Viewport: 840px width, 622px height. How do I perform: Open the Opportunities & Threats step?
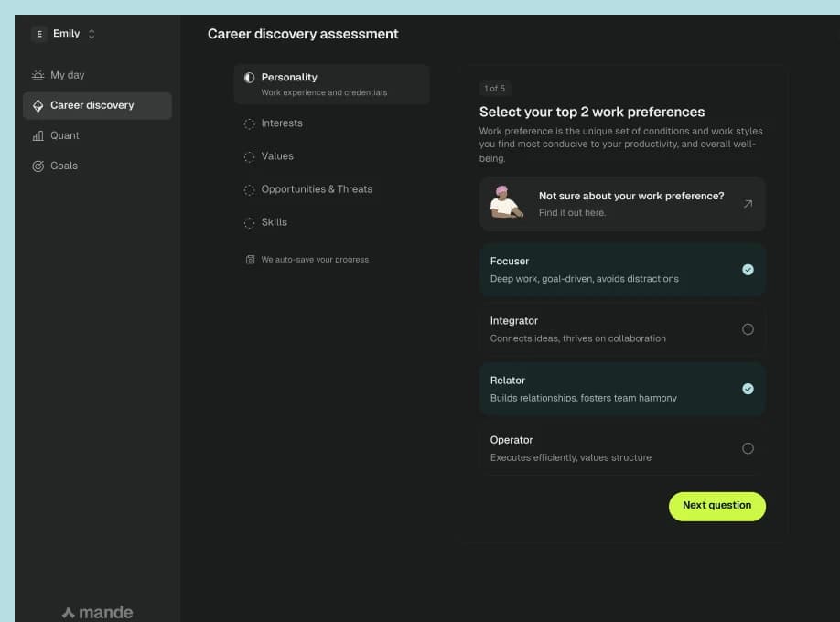pos(317,189)
